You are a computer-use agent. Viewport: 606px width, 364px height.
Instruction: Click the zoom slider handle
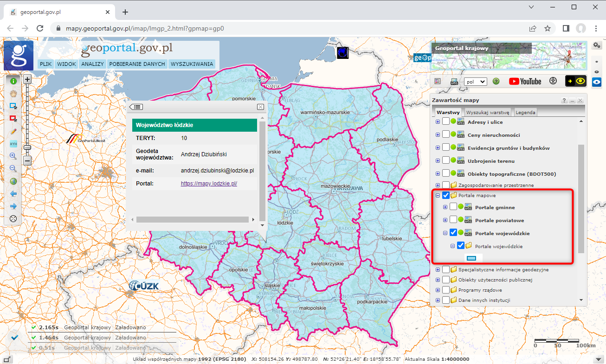(27, 147)
